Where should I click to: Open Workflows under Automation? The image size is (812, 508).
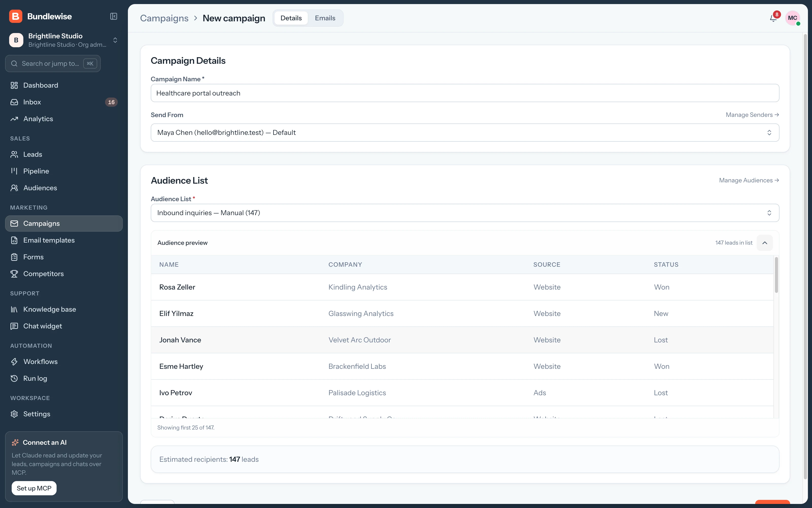coord(64,362)
